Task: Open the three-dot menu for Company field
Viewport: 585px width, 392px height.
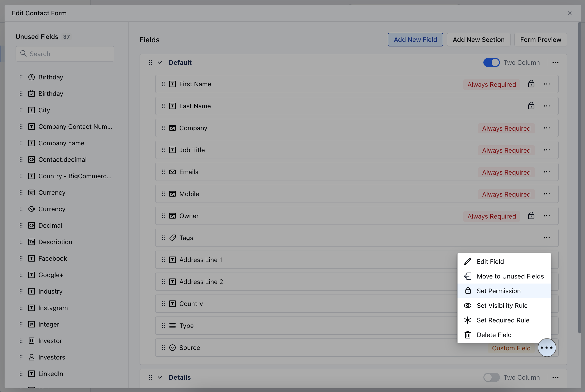Action: click(x=547, y=128)
